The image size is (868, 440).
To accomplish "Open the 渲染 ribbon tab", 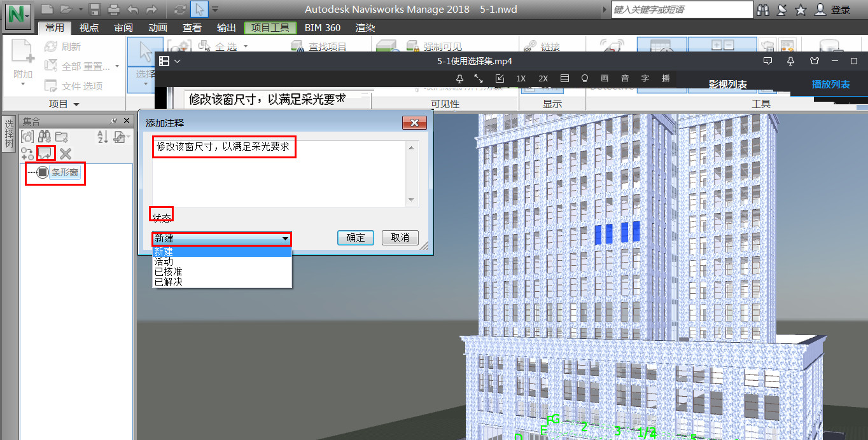I will (x=365, y=27).
